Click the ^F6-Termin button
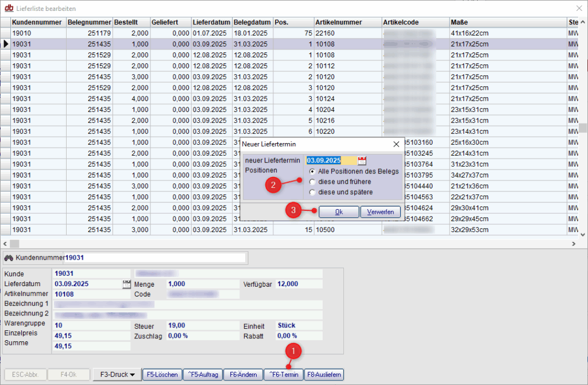Viewport: 588px width, 385px height. click(284, 375)
